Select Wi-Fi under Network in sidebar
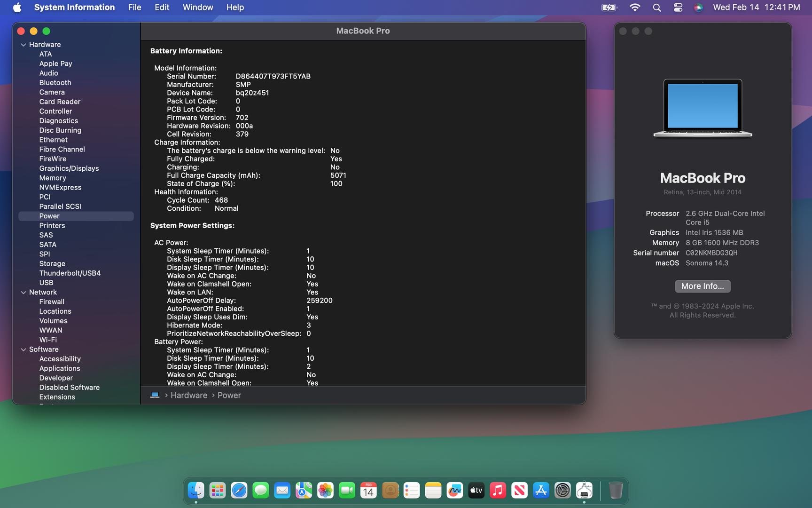 (48, 340)
